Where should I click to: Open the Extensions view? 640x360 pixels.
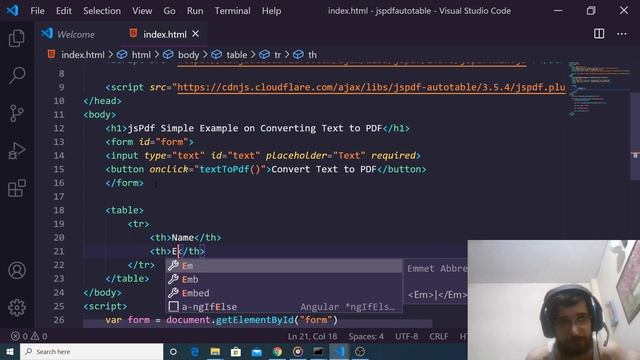[17, 188]
